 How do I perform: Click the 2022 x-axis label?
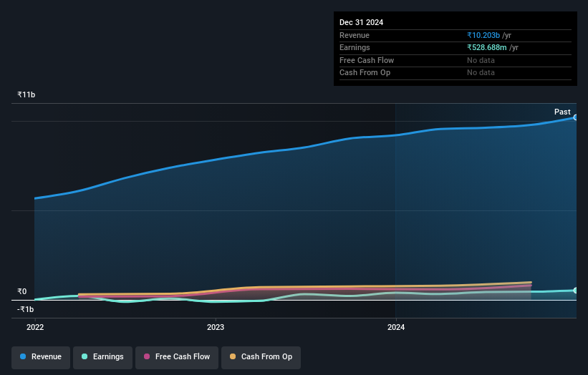(35, 327)
